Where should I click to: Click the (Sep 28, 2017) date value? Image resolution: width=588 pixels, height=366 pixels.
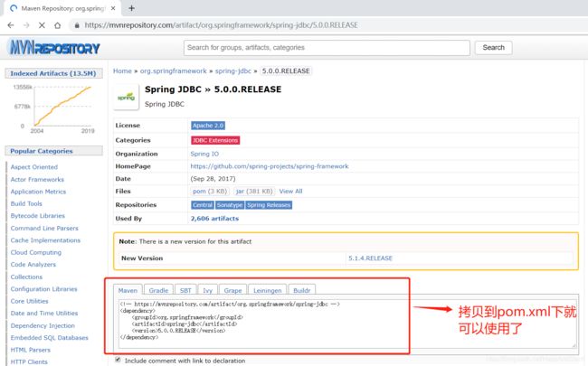point(213,179)
